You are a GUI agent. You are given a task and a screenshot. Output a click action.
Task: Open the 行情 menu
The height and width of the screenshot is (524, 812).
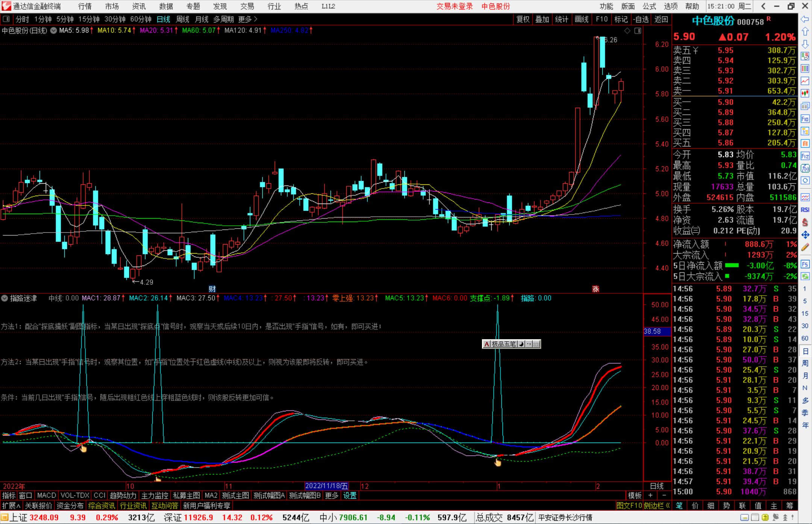85,6
